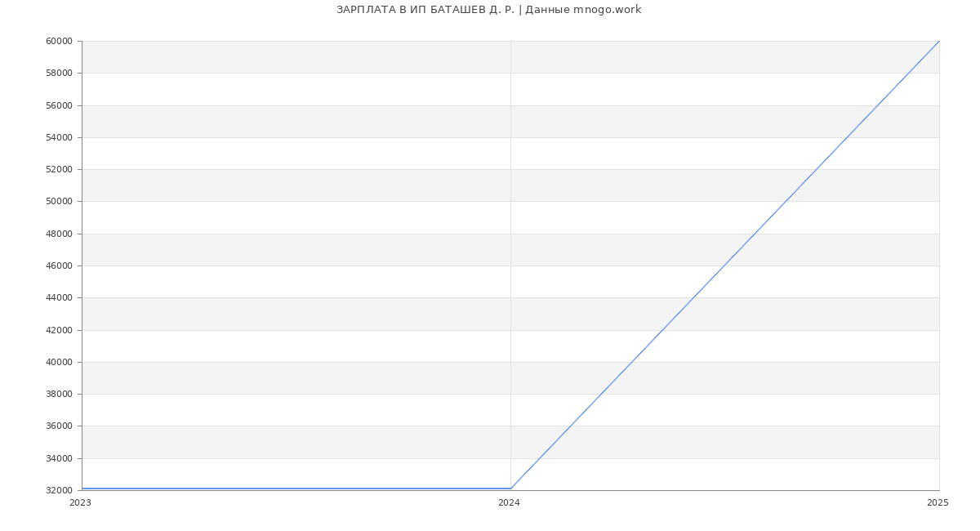Click the 2023 label on the x-axis
This screenshot has height=531, width=980.
(x=80, y=503)
